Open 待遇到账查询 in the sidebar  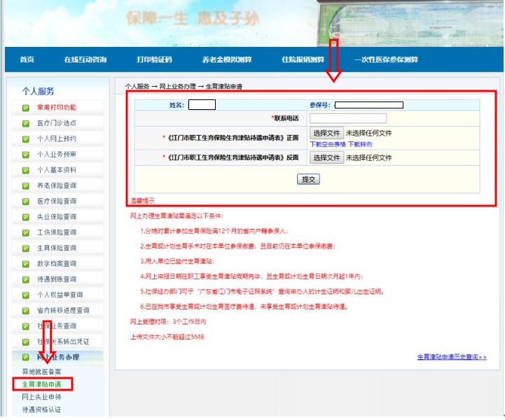click(x=57, y=279)
